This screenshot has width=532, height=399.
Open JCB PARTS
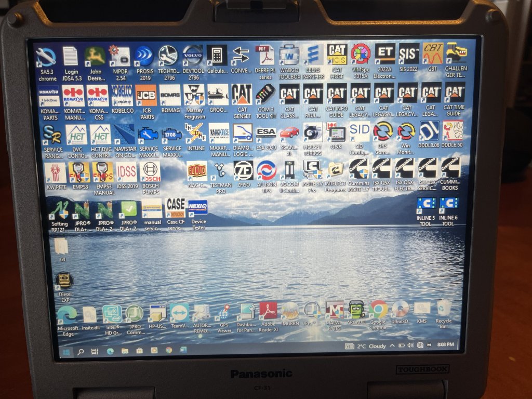pos(147,96)
